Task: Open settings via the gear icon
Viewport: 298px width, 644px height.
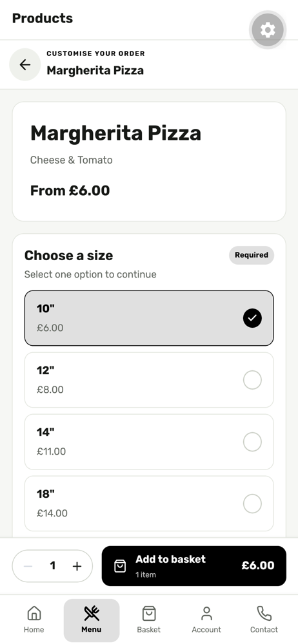Action: [x=268, y=30]
